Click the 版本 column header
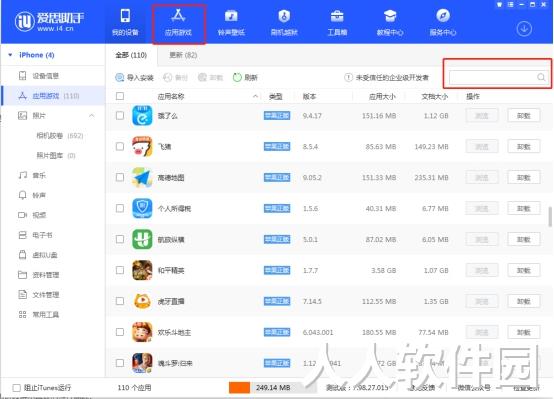 309,96
